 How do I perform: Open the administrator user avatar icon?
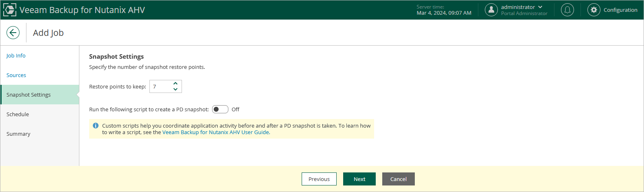(491, 10)
